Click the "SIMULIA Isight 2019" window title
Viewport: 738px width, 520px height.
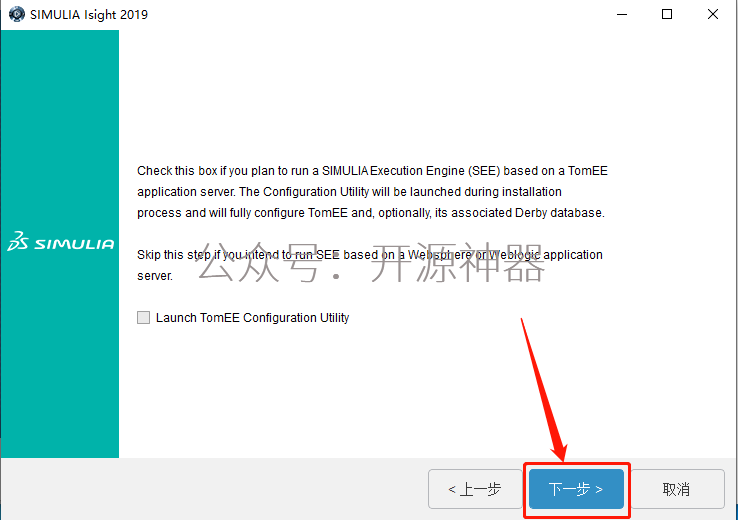click(89, 15)
